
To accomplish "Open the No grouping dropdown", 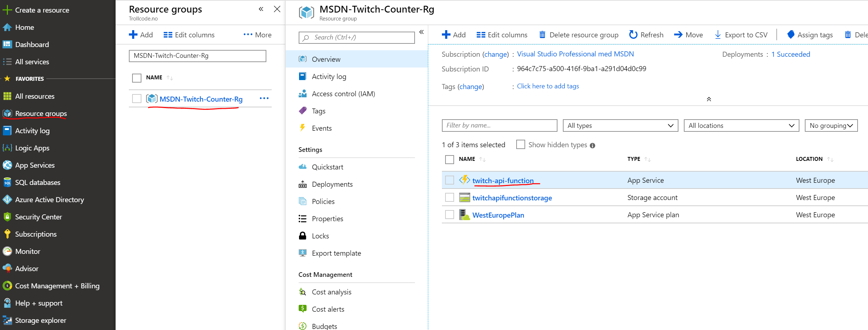I will tap(831, 126).
